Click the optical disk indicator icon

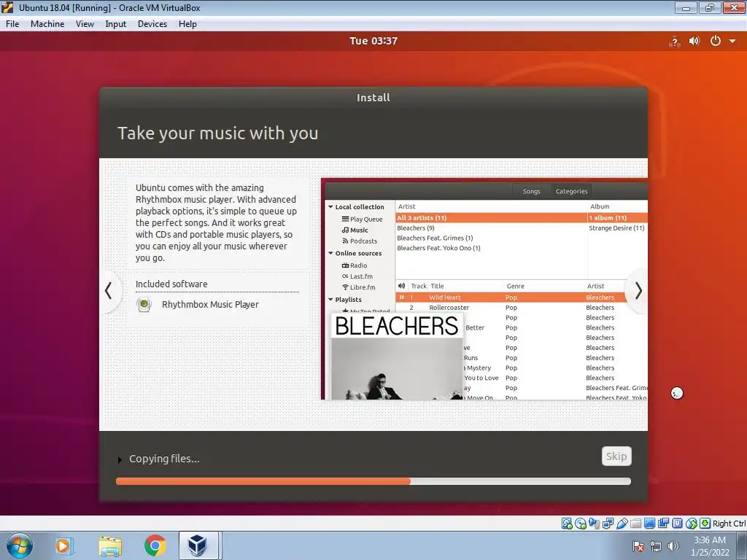(580, 524)
